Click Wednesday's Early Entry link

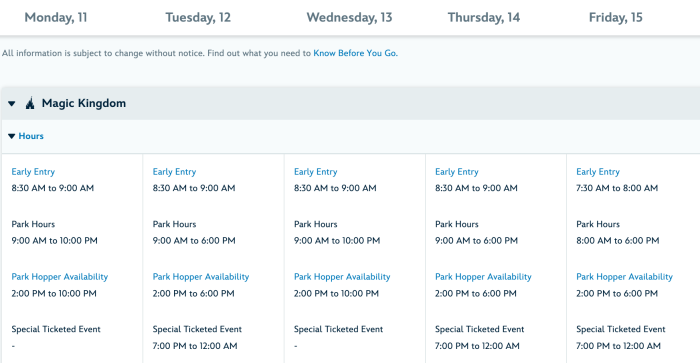316,172
